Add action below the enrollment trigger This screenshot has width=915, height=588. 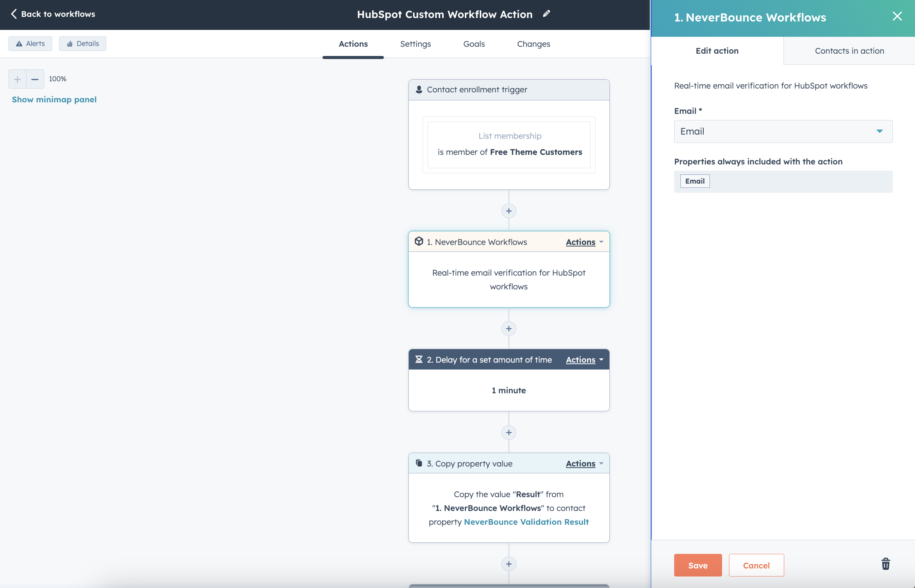509,211
